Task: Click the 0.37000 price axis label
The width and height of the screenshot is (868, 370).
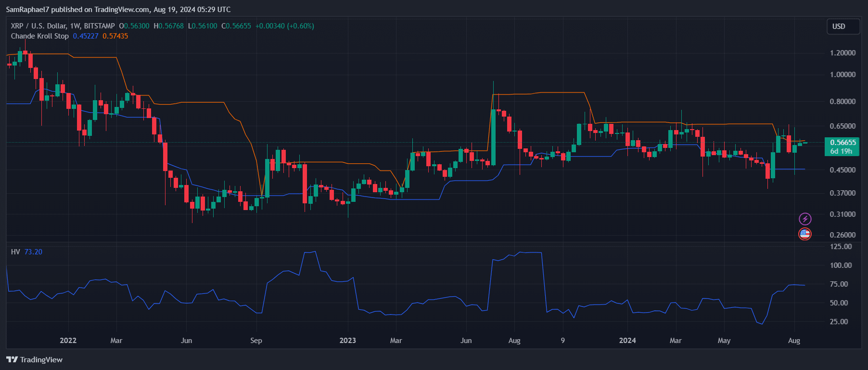Action: pyautogui.click(x=843, y=193)
